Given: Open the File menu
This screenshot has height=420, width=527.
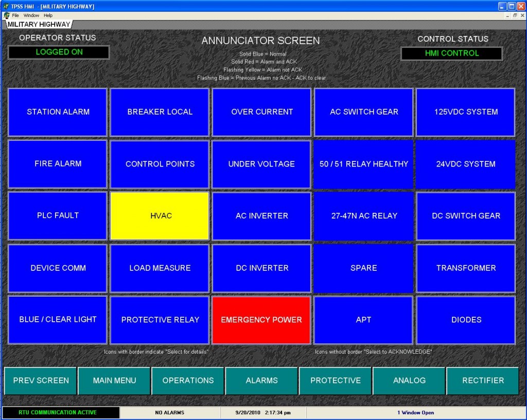Looking at the screenshot, I should 15,15.
